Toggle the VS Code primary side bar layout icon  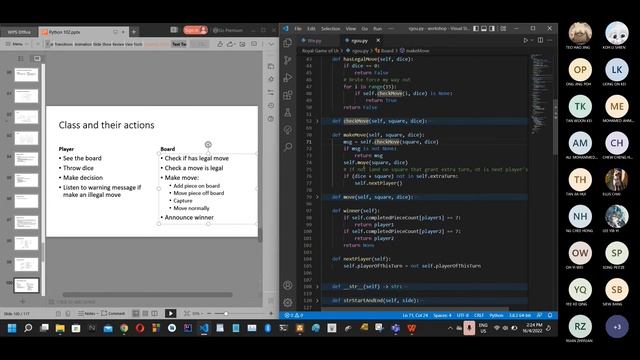pyautogui.click(x=476, y=28)
